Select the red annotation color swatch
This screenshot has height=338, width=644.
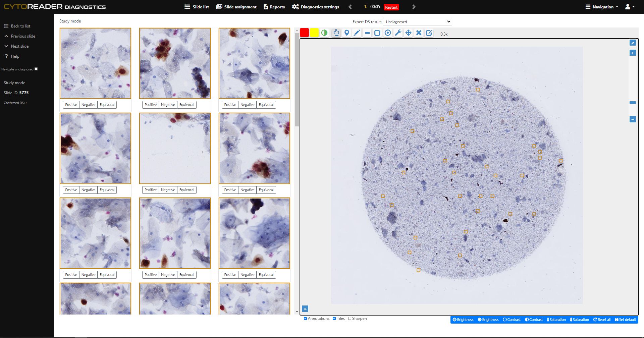304,33
